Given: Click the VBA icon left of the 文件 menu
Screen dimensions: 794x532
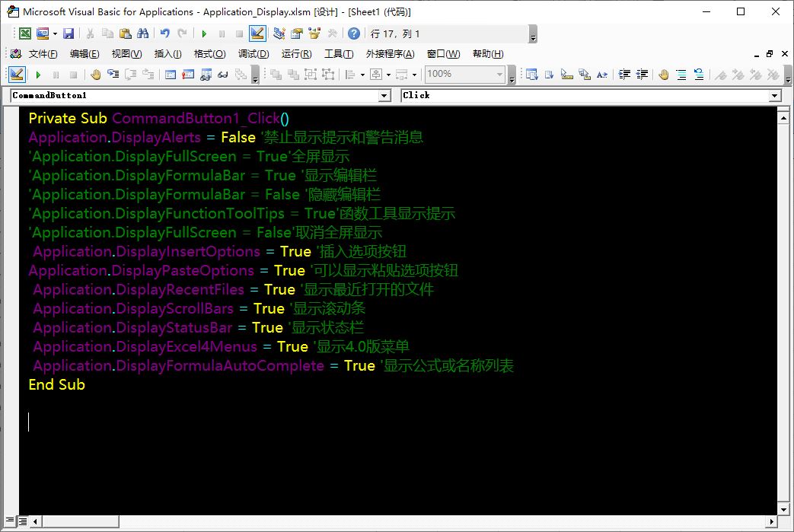Looking at the screenshot, I should pos(16,53).
